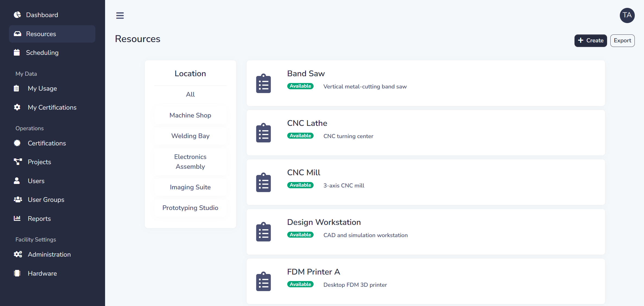
Task: Click the Resources page heading
Action: 138,39
